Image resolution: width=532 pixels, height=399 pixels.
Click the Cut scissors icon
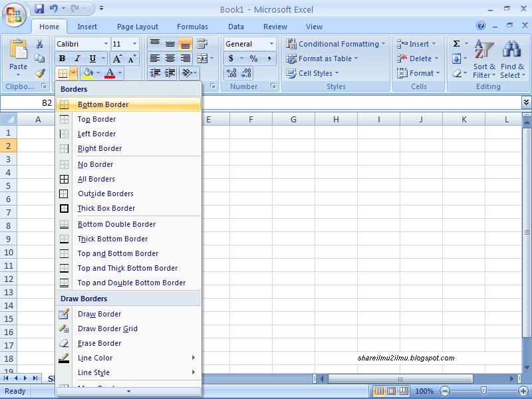[x=39, y=44]
